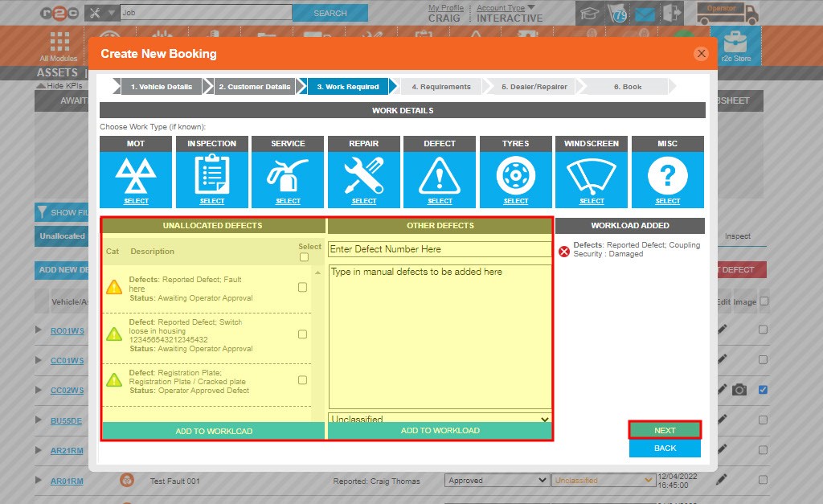This screenshot has width=823, height=504.
Task: Remove Coupling Security defect from workload
Action: click(564, 252)
